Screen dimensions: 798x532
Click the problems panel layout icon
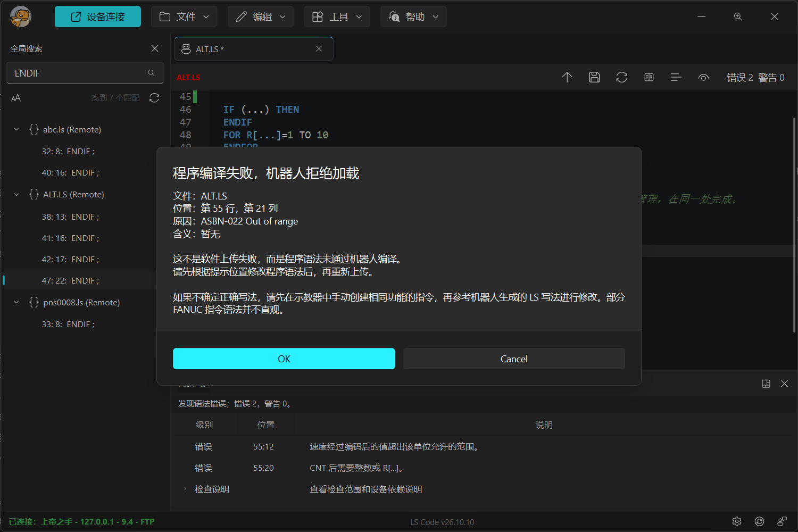[x=766, y=384]
